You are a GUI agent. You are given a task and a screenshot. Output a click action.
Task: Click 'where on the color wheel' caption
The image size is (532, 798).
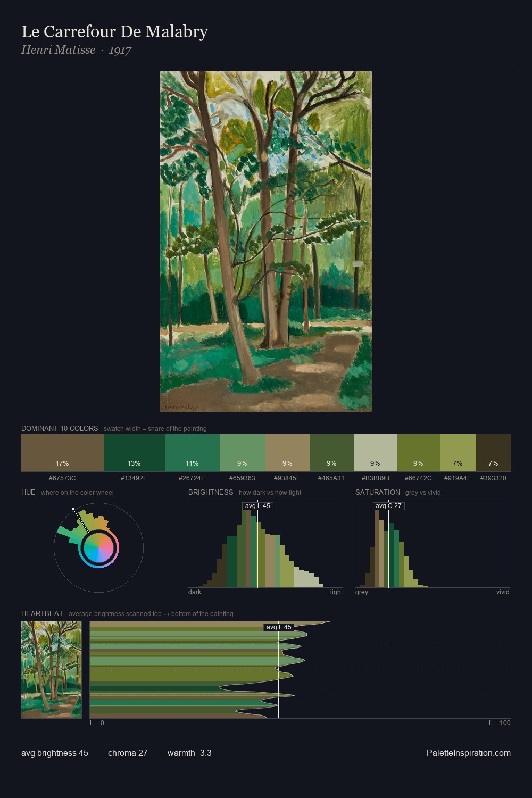77,493
